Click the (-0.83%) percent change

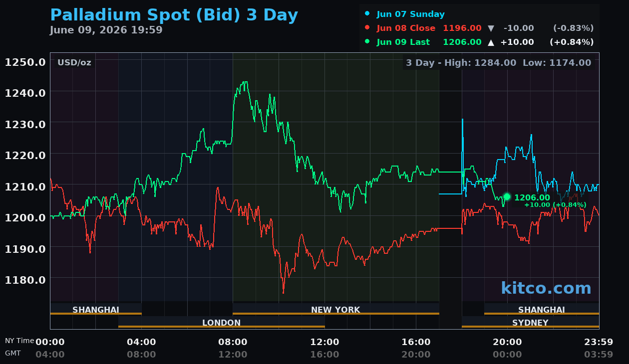coord(574,28)
